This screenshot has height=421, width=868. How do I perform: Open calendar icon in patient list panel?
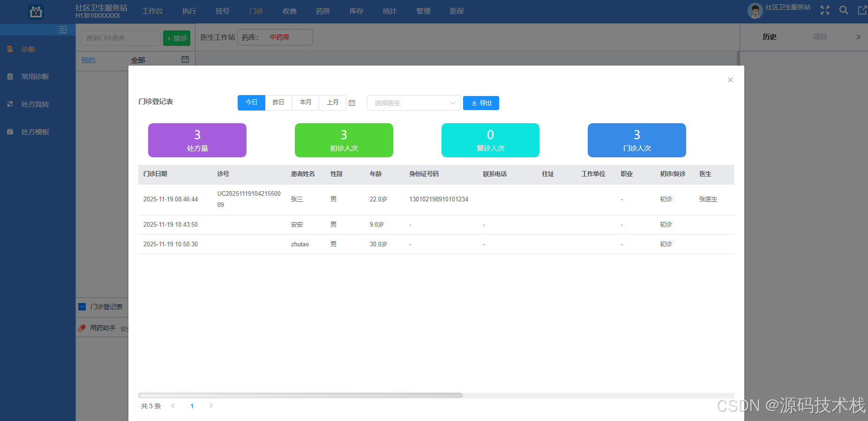pos(185,59)
